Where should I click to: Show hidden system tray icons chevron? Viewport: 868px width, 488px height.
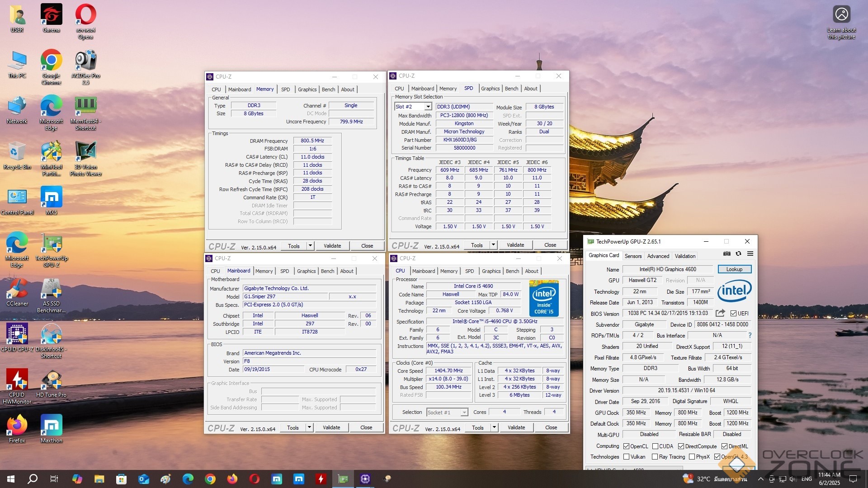point(760,479)
